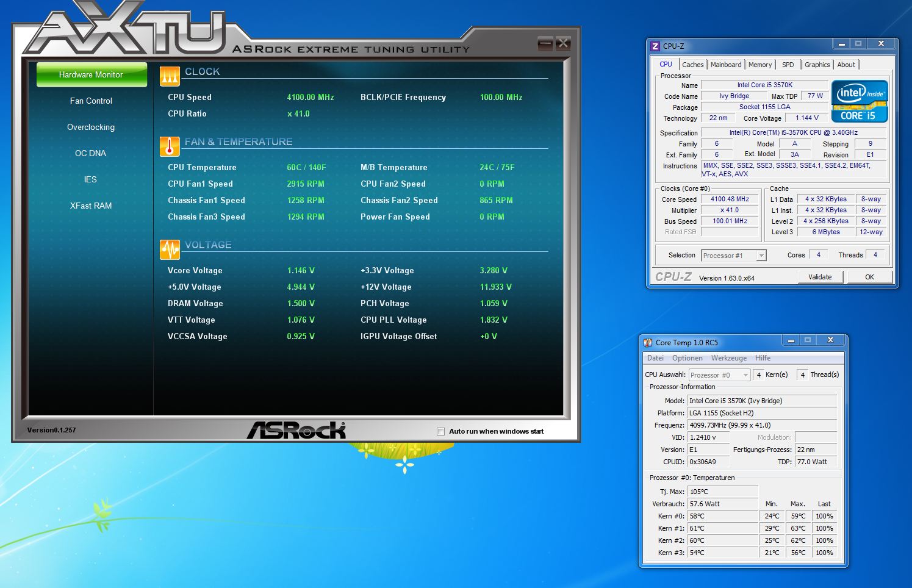Maximize the Core Temp window

[808, 340]
